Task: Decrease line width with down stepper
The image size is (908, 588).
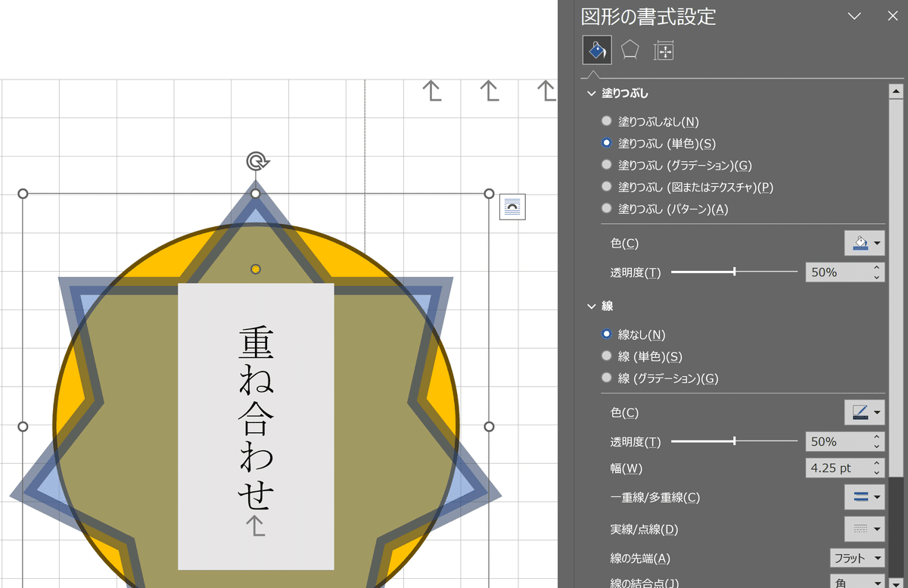Action: tap(877, 473)
